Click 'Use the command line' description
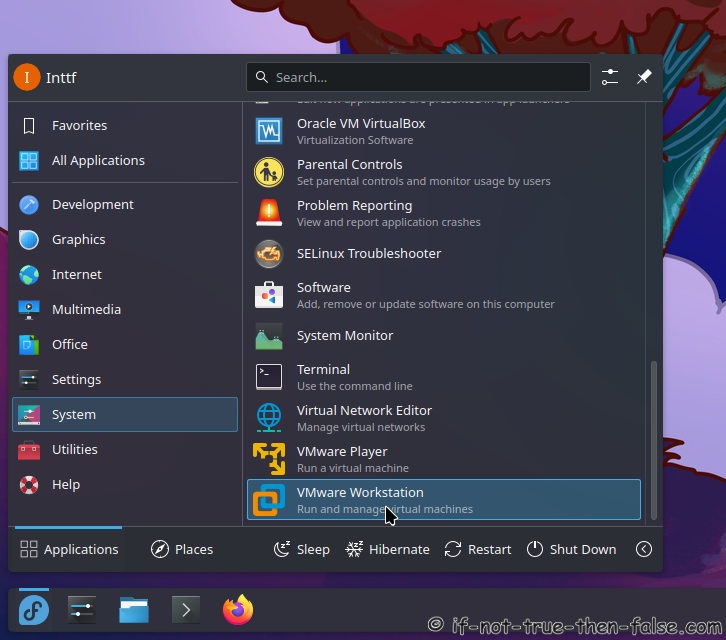The height and width of the screenshot is (640, 726). pyautogui.click(x=355, y=386)
